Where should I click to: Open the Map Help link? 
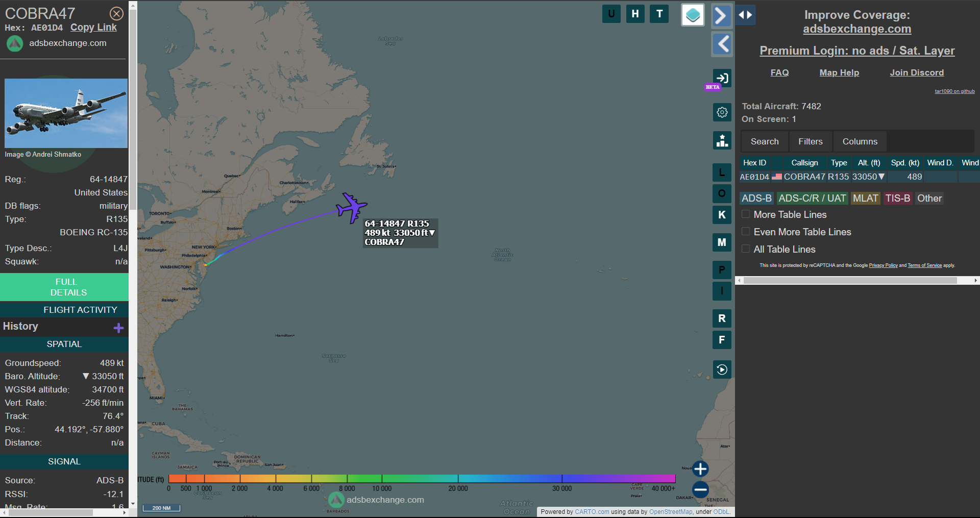(x=839, y=72)
